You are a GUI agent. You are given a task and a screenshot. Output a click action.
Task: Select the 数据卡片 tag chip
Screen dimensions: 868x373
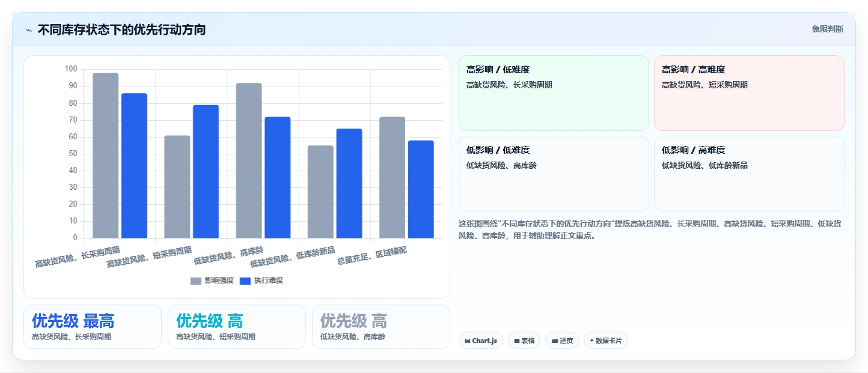[x=606, y=341]
